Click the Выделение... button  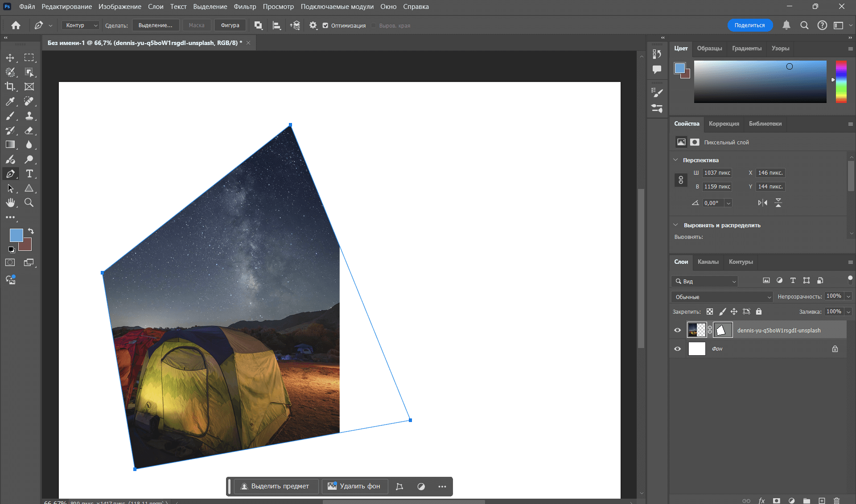point(155,25)
